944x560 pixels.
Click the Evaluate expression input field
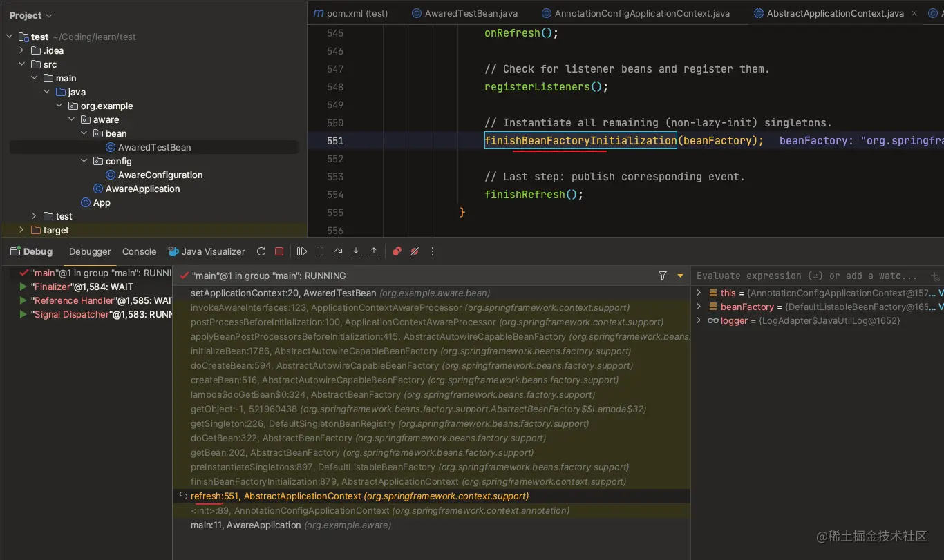pos(809,276)
